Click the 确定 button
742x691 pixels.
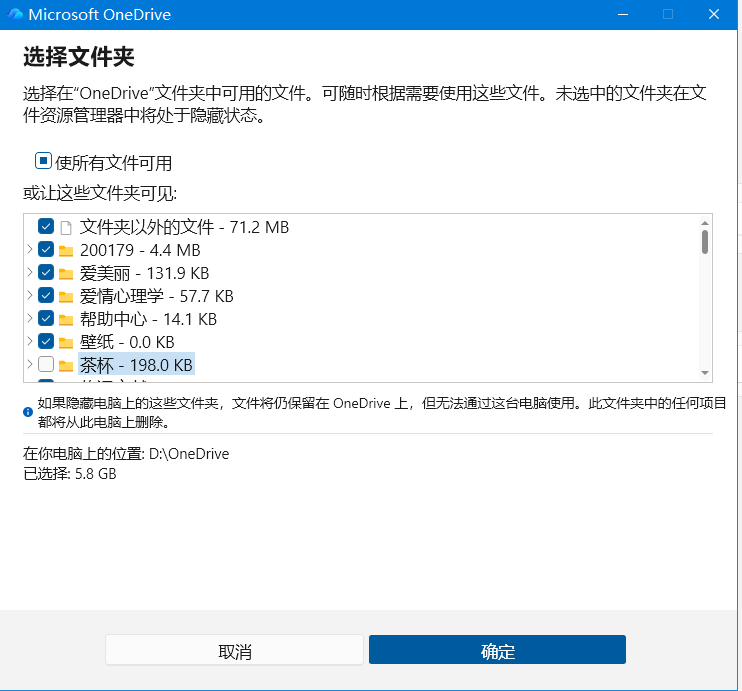click(x=497, y=650)
